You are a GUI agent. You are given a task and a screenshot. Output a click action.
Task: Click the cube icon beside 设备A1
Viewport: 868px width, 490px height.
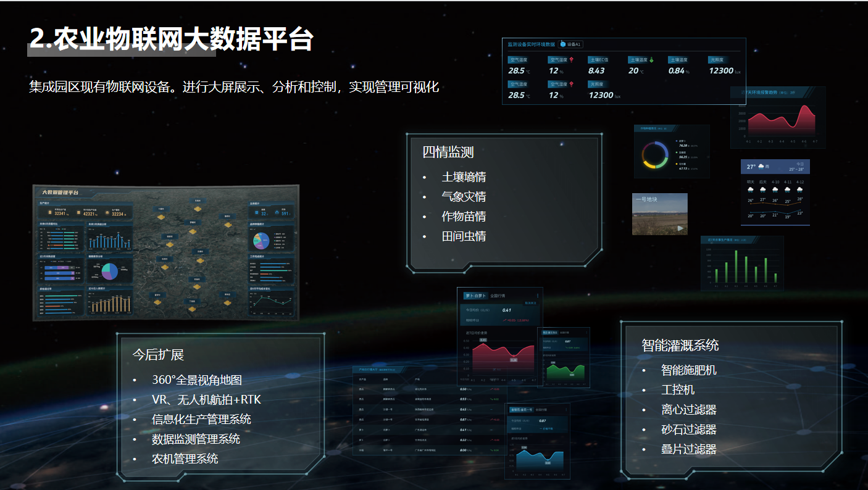(x=563, y=44)
